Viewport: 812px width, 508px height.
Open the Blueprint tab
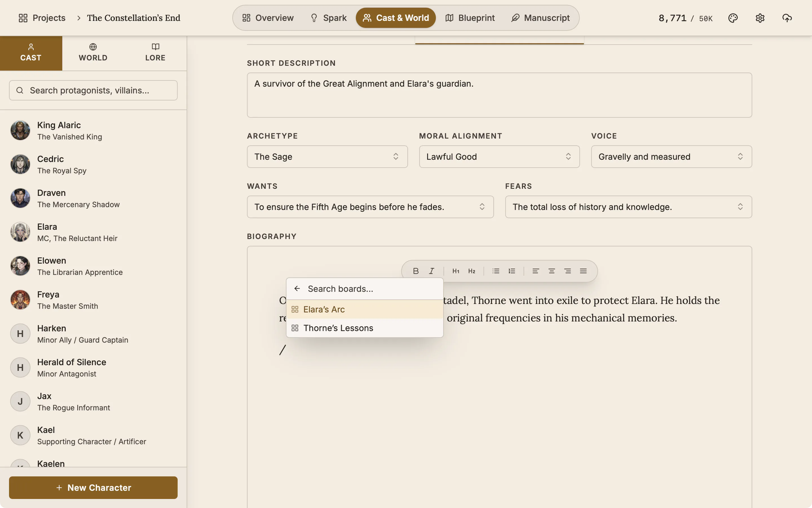[470, 18]
